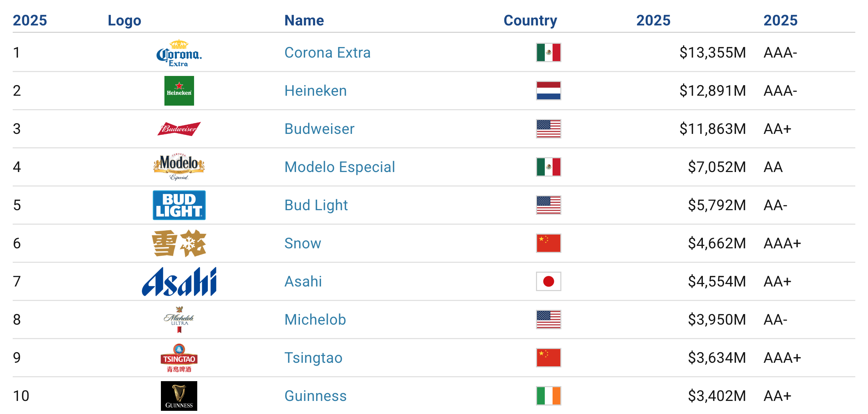868x414 pixels.
Task: Open the Heineken brand link
Action: (315, 91)
